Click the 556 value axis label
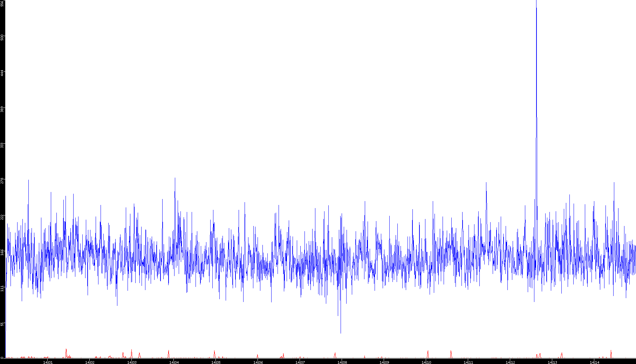 point(2,4)
